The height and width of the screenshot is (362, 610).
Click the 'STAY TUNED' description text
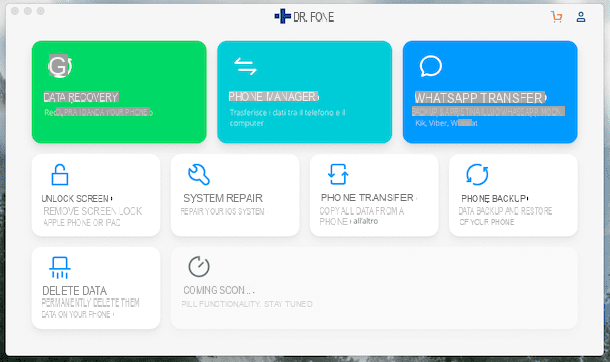click(288, 304)
